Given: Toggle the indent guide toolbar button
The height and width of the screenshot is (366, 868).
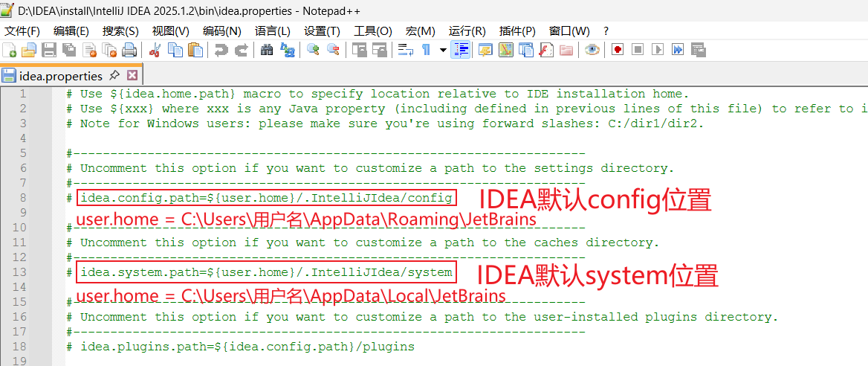Looking at the screenshot, I should click(461, 51).
